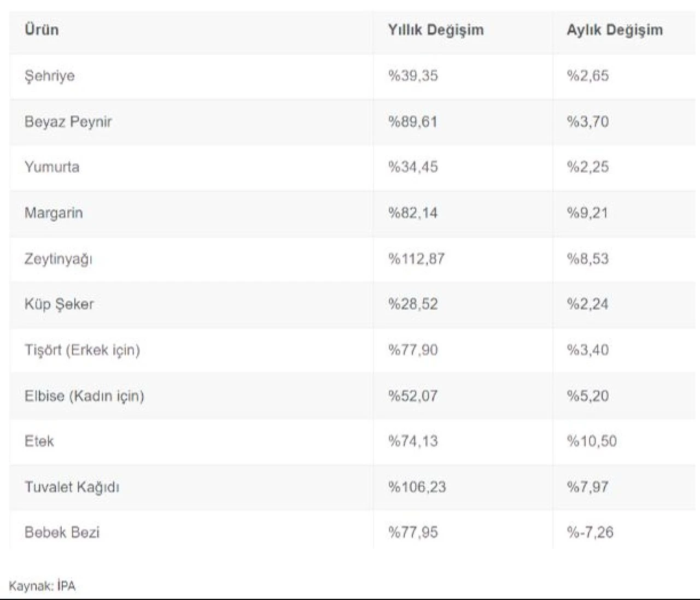Click the %112,87 yearly change value
700x600 pixels.
416,258
